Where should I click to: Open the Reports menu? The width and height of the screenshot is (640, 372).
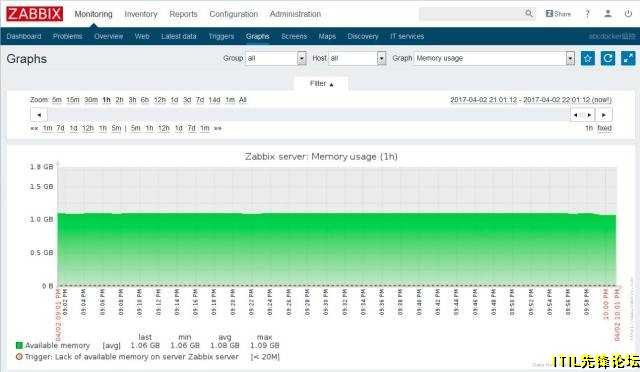183,14
